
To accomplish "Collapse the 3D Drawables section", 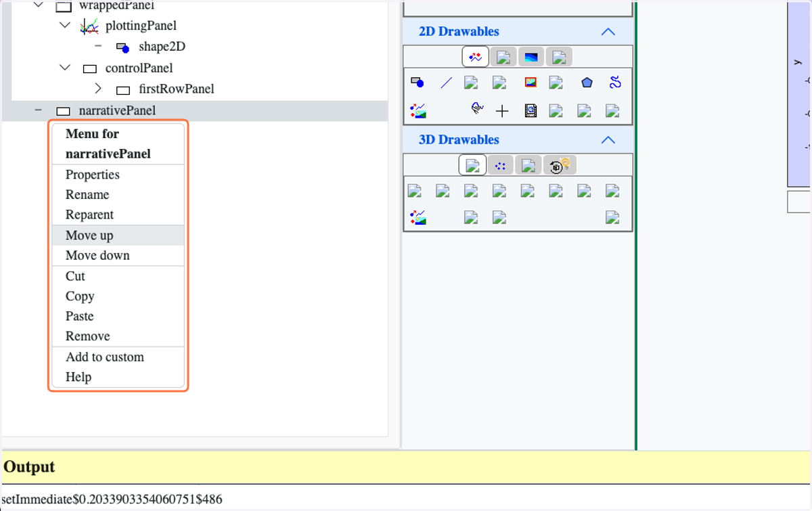I will point(608,140).
